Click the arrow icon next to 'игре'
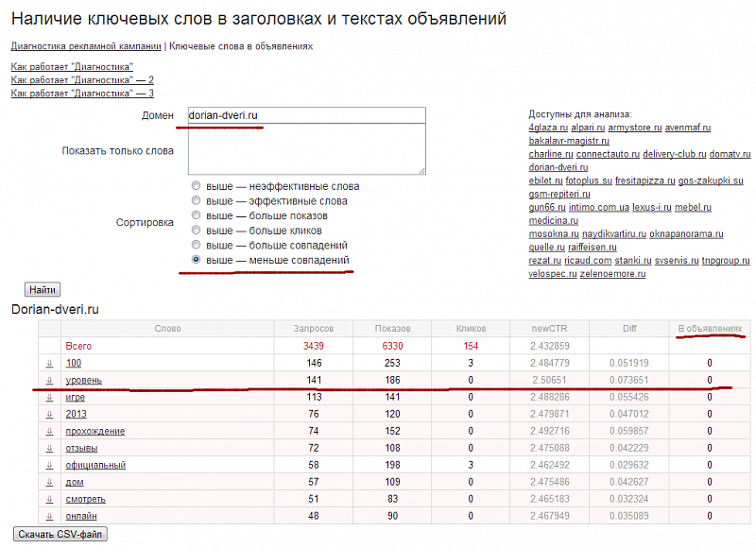The image size is (756, 548). [49, 397]
